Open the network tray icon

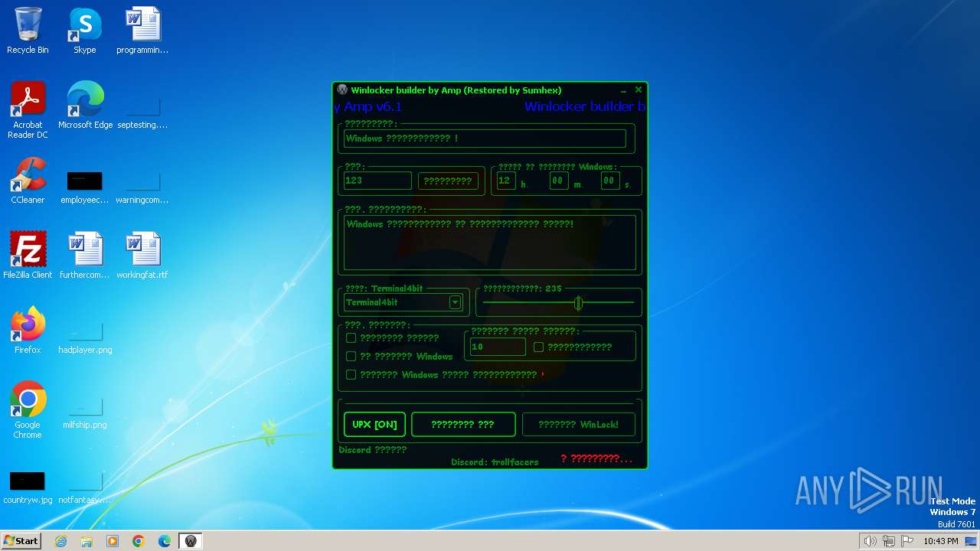888,541
